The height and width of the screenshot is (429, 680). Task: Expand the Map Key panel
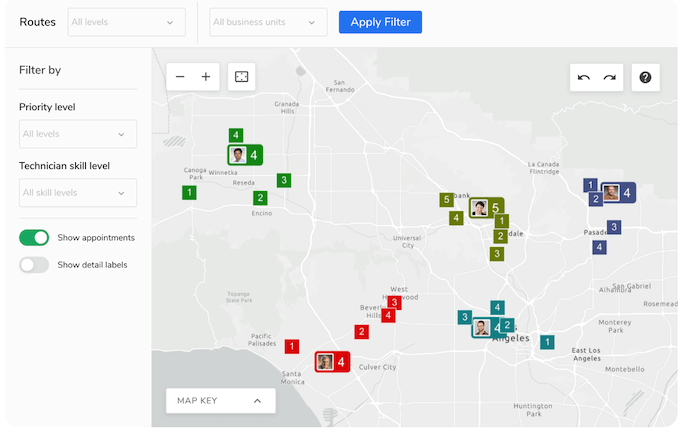pyautogui.click(x=220, y=401)
